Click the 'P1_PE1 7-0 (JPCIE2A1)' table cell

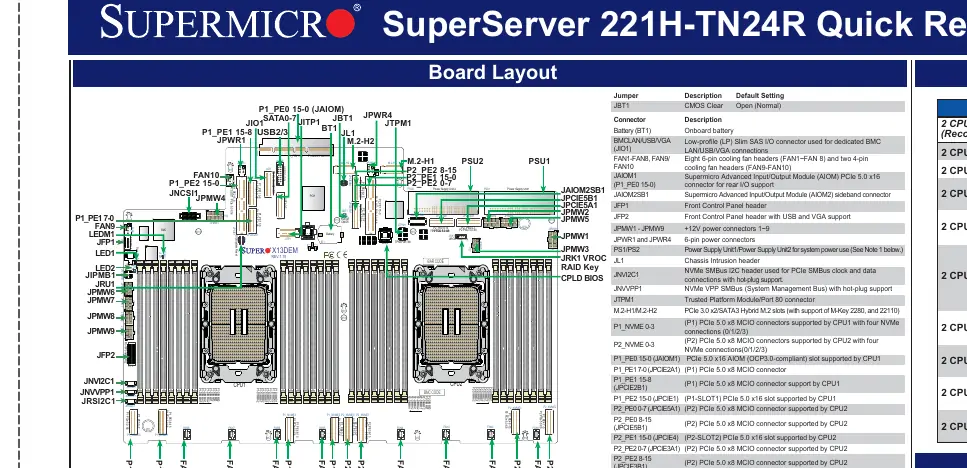click(646, 370)
